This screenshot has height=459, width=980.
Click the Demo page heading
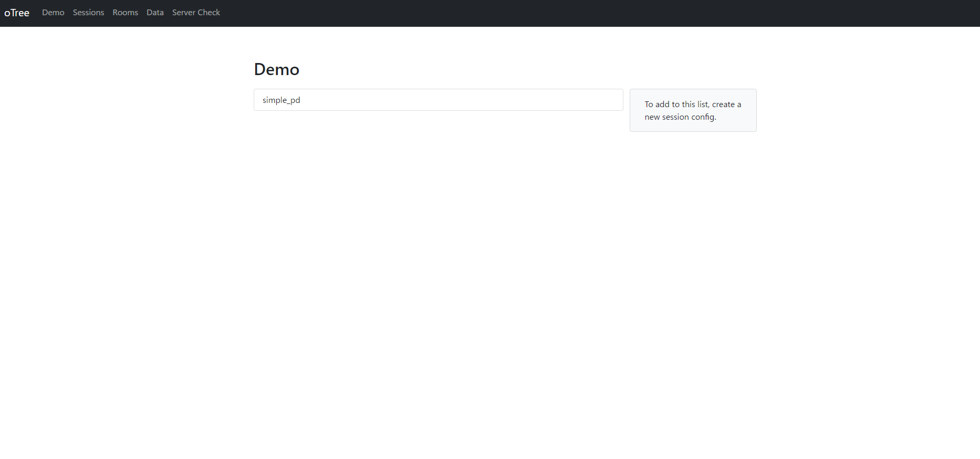(x=276, y=69)
